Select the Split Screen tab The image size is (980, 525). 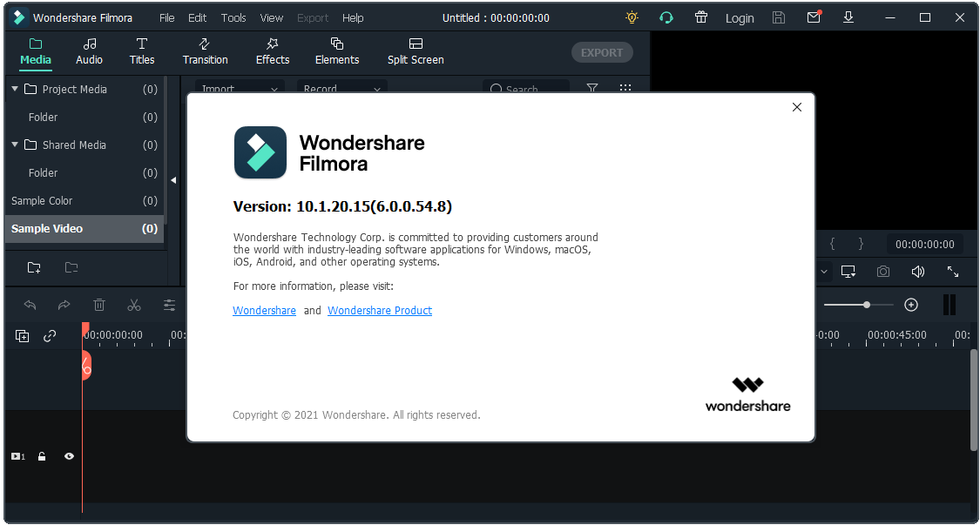[x=416, y=52]
